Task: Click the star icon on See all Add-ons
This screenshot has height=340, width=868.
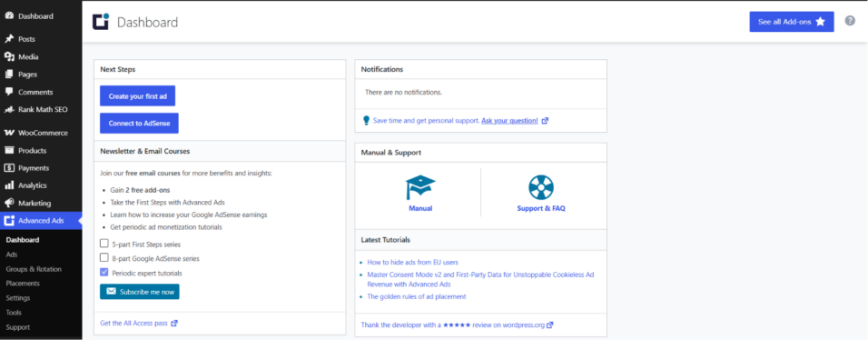Action: click(x=821, y=22)
